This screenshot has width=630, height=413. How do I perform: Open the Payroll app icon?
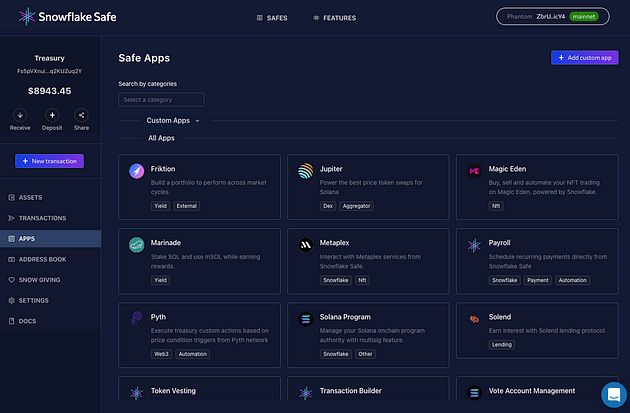[x=475, y=245]
